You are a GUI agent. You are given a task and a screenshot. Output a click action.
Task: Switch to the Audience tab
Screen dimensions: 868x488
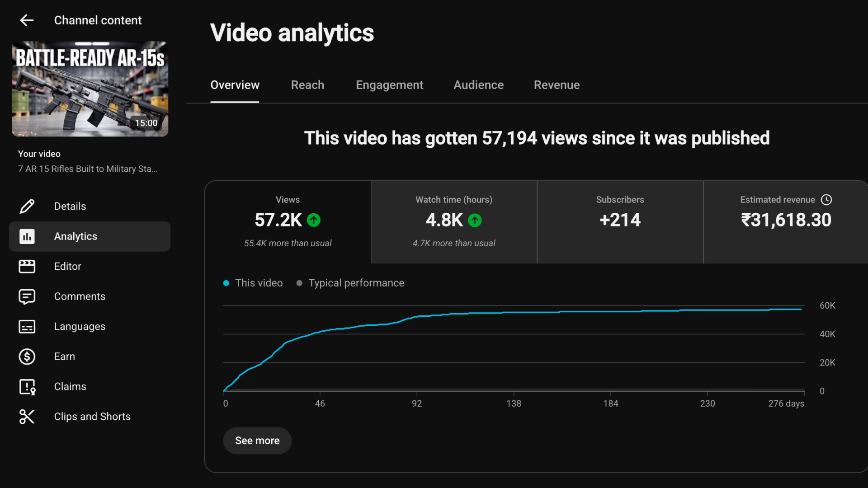coord(478,85)
